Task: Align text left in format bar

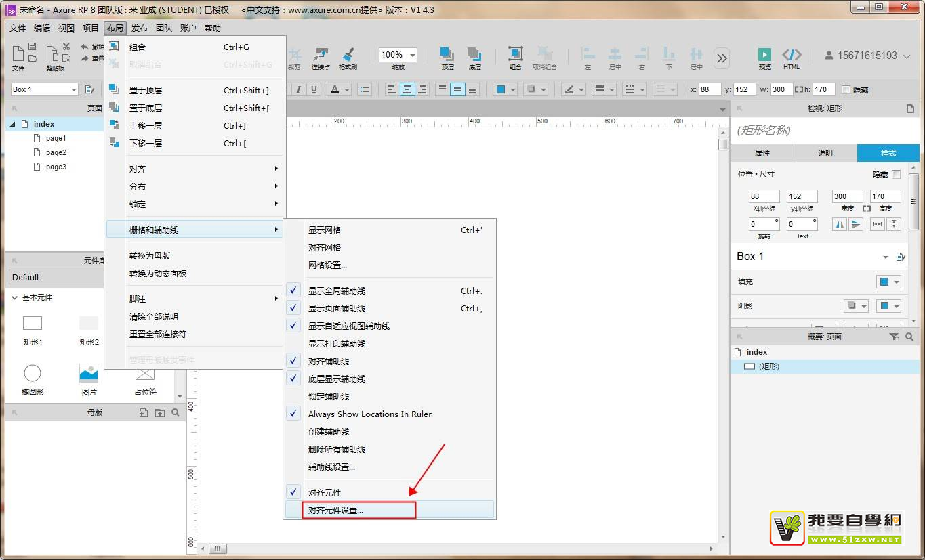Action: click(x=392, y=89)
